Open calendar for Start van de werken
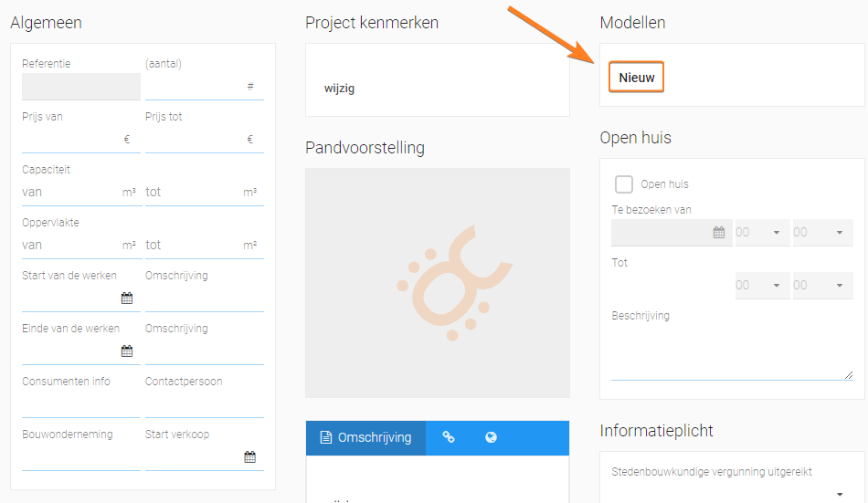 click(127, 299)
